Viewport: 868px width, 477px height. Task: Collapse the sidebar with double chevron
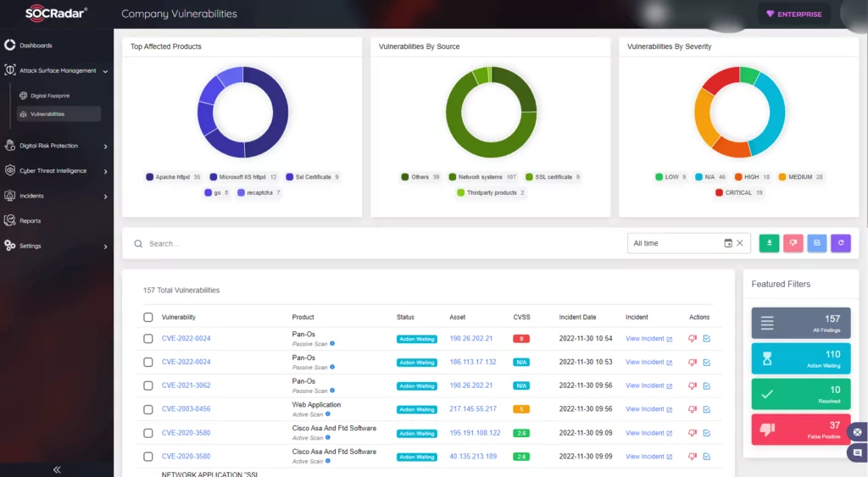[x=57, y=470]
